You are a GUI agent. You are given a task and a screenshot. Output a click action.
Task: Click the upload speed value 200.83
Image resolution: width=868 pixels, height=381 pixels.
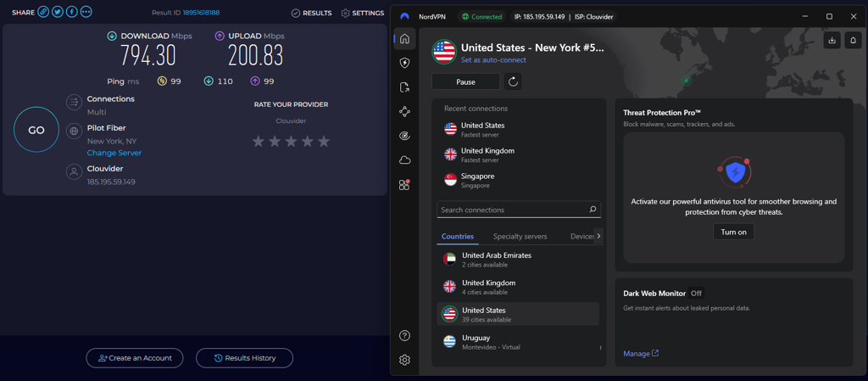(x=256, y=55)
